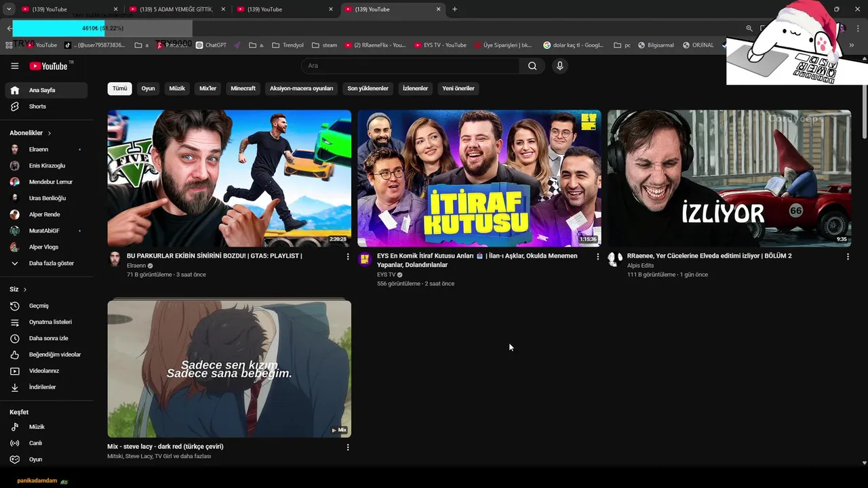Open EYS TV channel name under video
The height and width of the screenshot is (488, 868).
click(387, 274)
